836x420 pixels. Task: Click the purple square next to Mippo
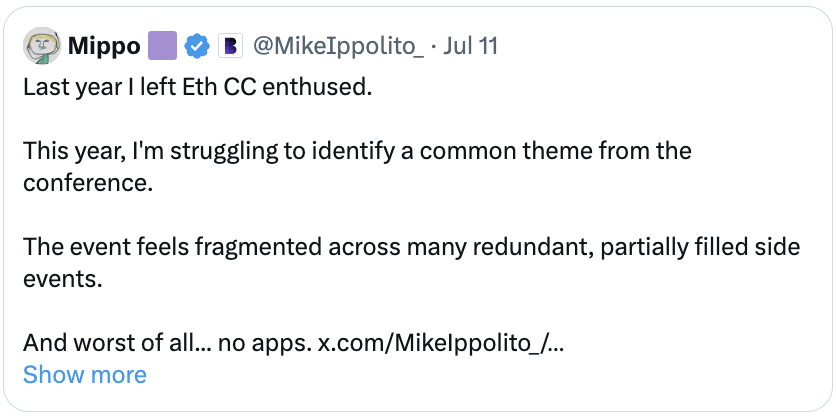click(x=162, y=46)
